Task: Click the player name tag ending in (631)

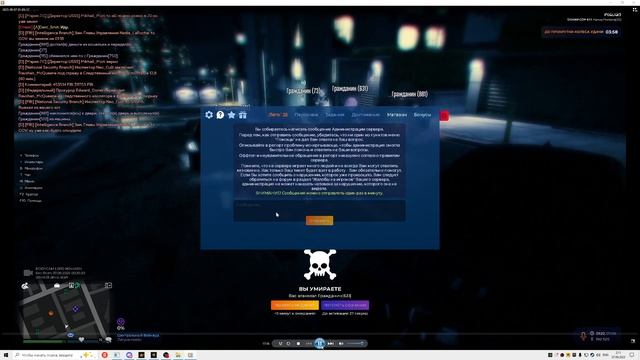Action: click(350, 88)
